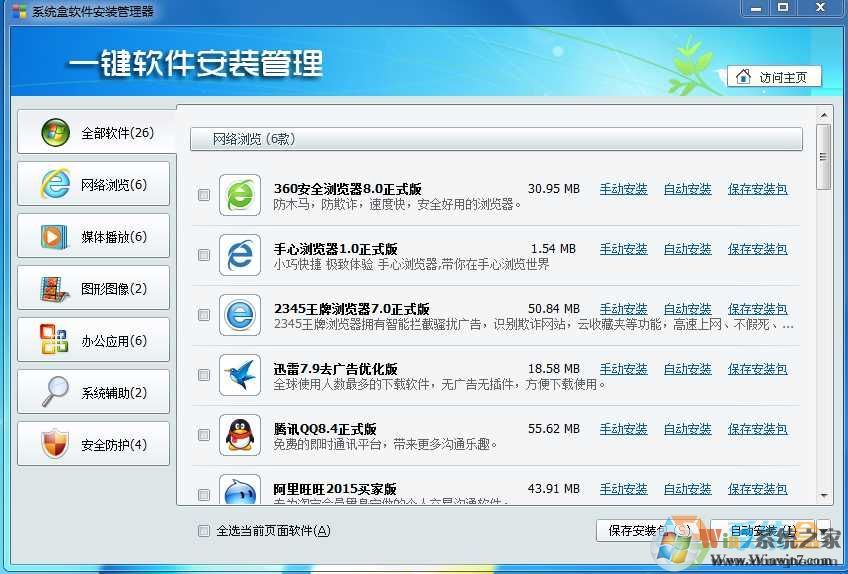The width and height of the screenshot is (848, 574).
Task: Check the 手心浏览器1.0 checkbox
Action: point(204,255)
